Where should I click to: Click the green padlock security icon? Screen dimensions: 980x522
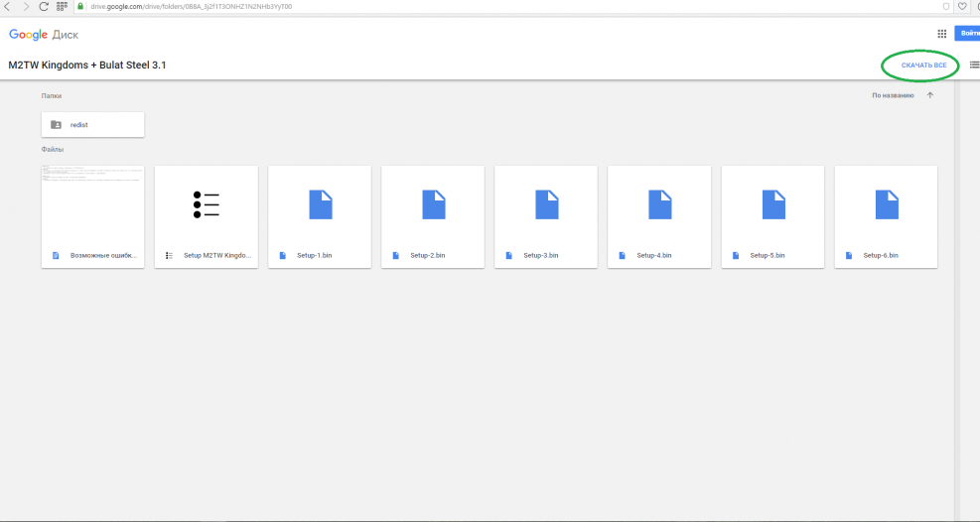pos(80,6)
